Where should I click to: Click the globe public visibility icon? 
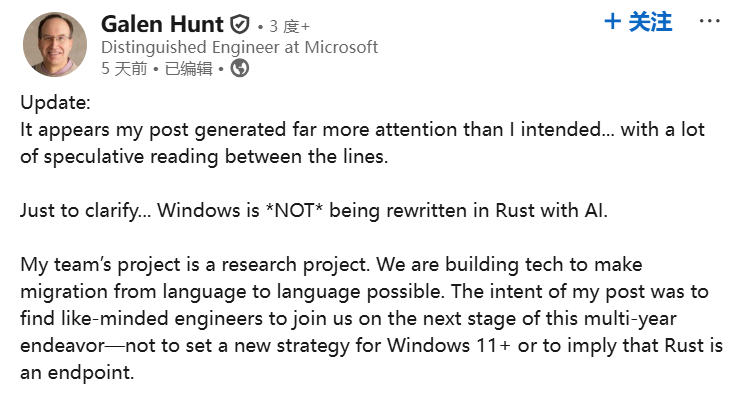tap(240, 69)
